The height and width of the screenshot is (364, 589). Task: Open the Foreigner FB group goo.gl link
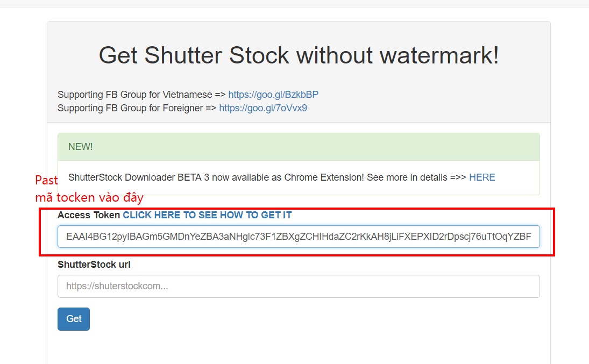(263, 108)
